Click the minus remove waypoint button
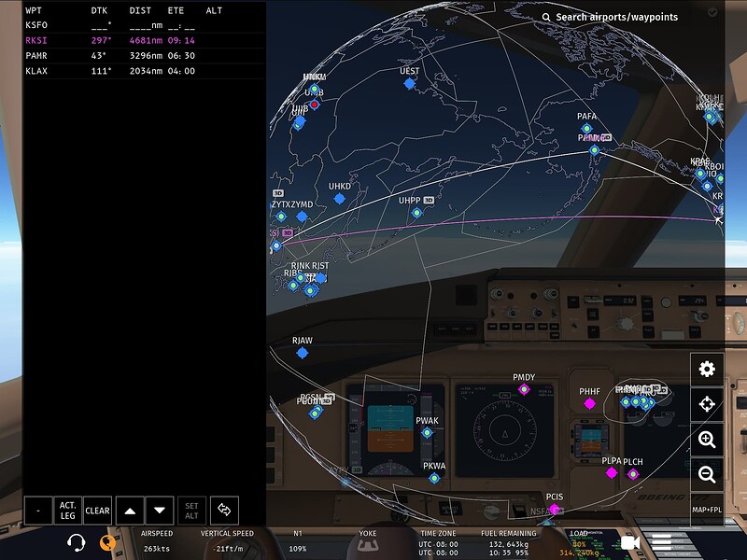The width and height of the screenshot is (747, 560). click(x=38, y=511)
